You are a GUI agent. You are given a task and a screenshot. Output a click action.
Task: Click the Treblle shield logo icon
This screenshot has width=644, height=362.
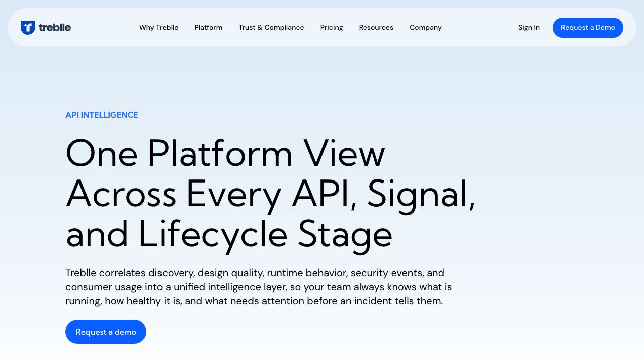click(28, 28)
